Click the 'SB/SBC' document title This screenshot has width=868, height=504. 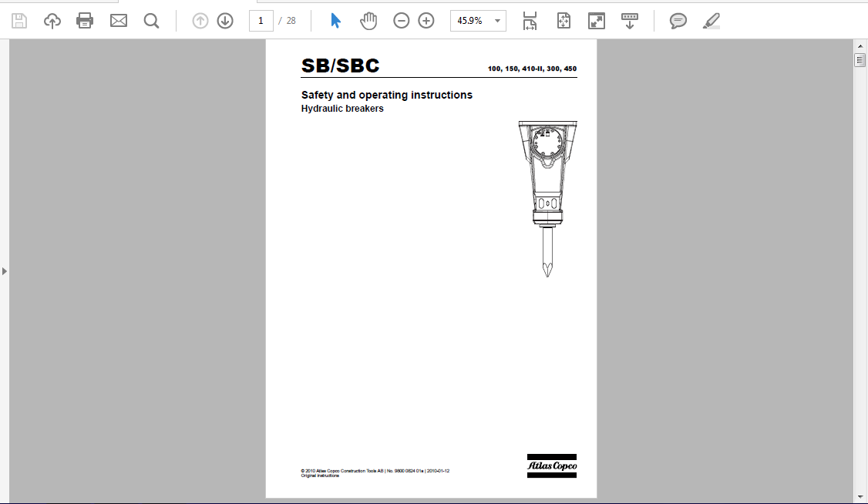[x=340, y=66]
